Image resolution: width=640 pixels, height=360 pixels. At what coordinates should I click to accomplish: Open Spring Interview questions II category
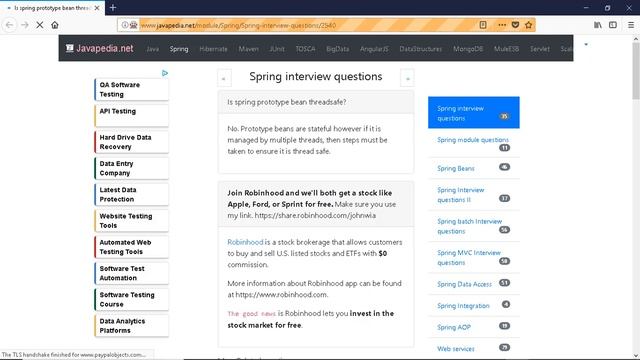tap(473, 195)
